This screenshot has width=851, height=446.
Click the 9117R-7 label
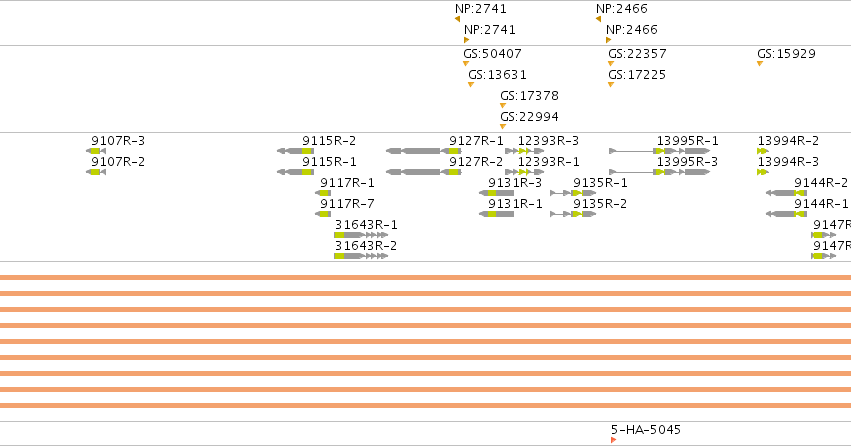coord(347,204)
